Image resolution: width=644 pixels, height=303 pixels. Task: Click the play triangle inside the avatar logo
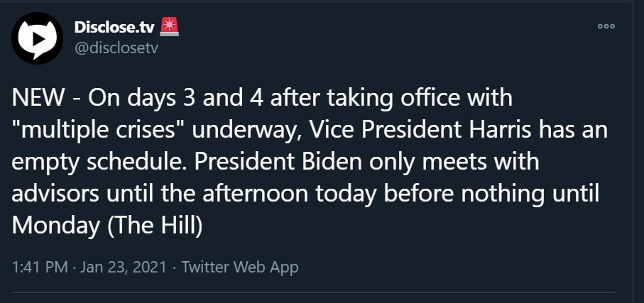pos(38,38)
